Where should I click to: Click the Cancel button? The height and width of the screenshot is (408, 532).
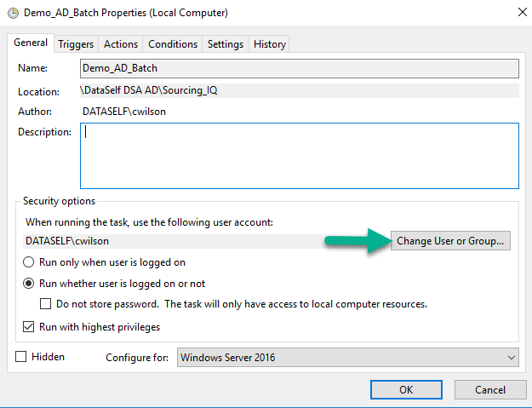pyautogui.click(x=490, y=389)
